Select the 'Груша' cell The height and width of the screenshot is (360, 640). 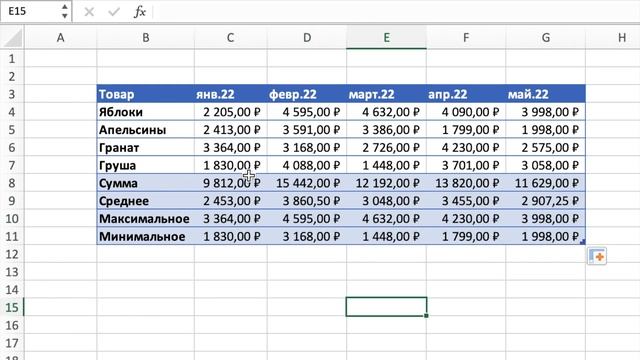pyautogui.click(x=146, y=165)
